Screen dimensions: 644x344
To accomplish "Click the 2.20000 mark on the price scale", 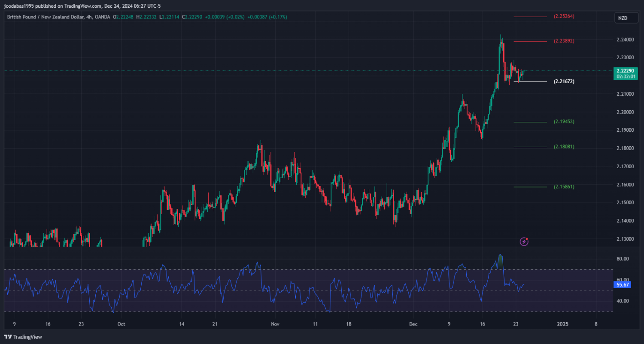I will point(625,112).
